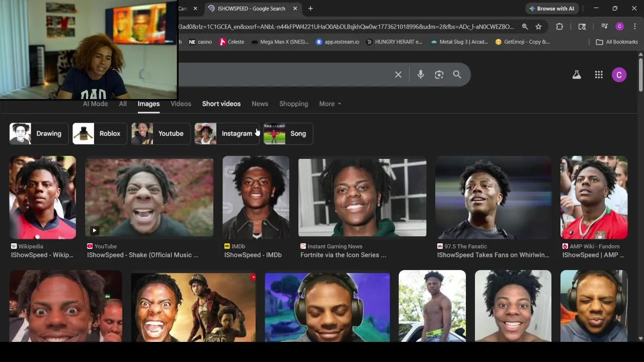Open Google apps grid
The image size is (644, 362).
tap(599, 75)
